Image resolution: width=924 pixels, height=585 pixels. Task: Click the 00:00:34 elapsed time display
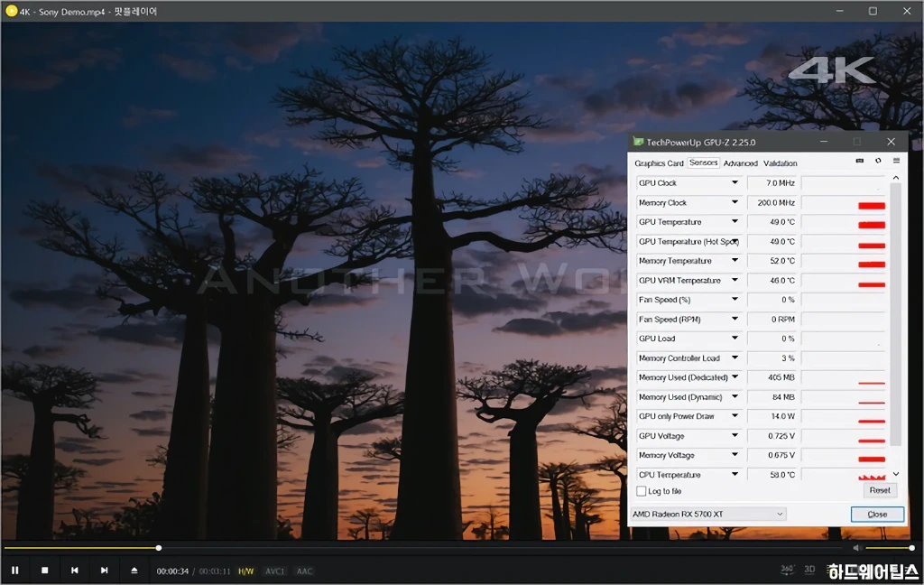tap(172, 571)
